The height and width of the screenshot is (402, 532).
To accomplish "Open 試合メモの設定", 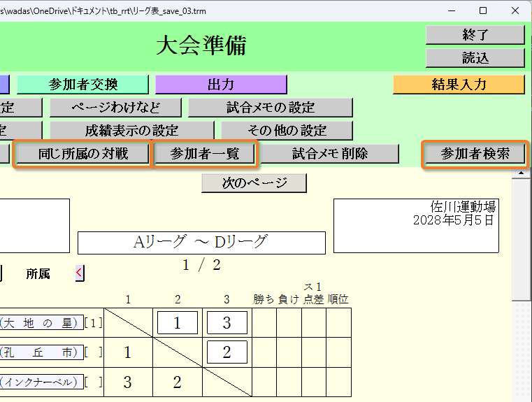I will 271,108.
